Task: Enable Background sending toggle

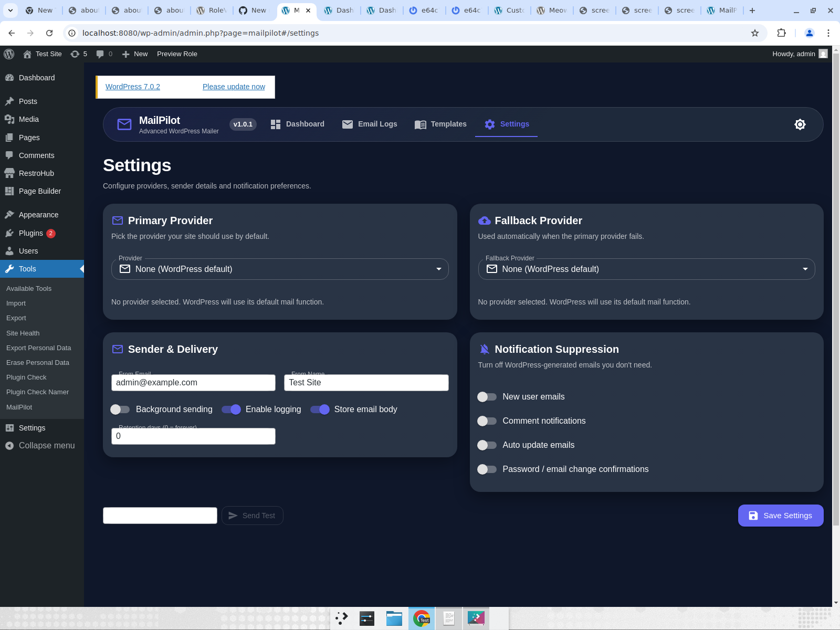Action: point(120,409)
